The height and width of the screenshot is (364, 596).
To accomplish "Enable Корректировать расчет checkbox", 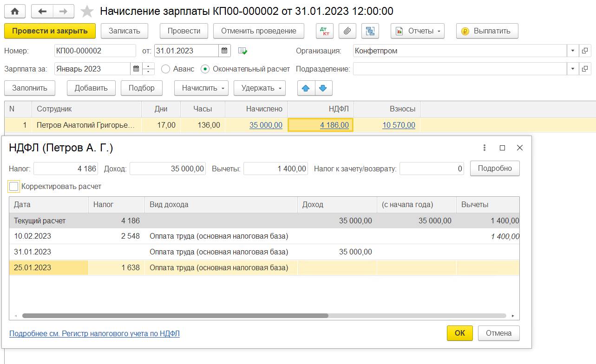I will [x=14, y=187].
